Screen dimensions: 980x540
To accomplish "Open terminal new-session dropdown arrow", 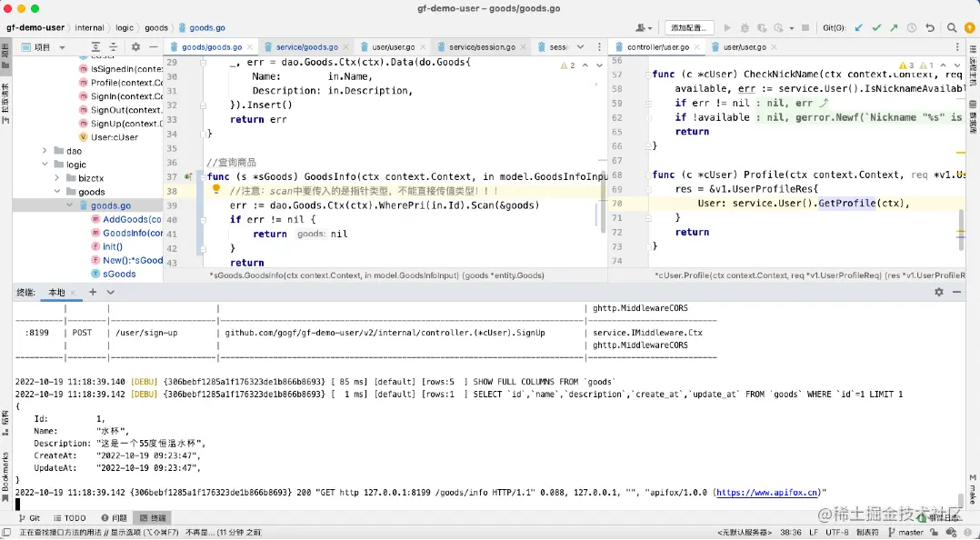I will click(x=111, y=292).
